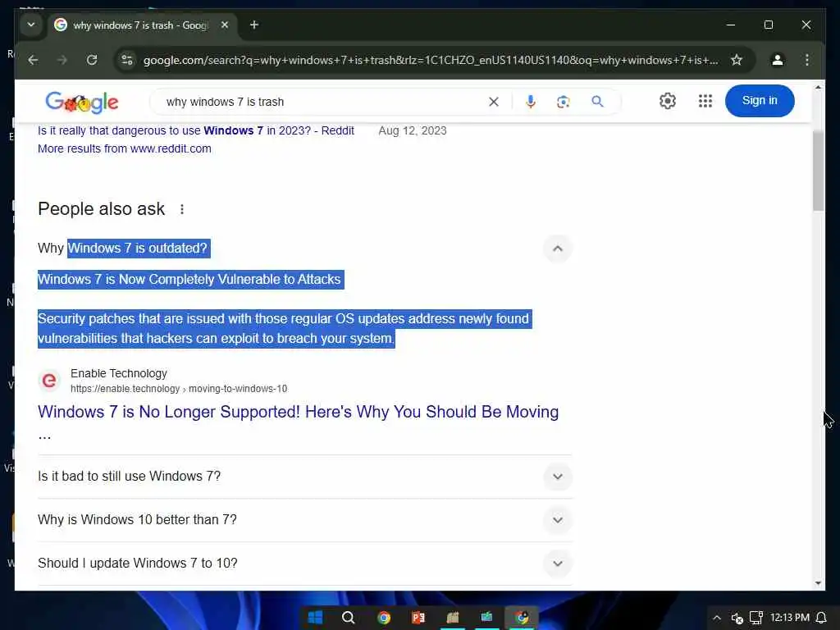Go back to the previous page
Screen dimensions: 840x630
(x=33, y=60)
